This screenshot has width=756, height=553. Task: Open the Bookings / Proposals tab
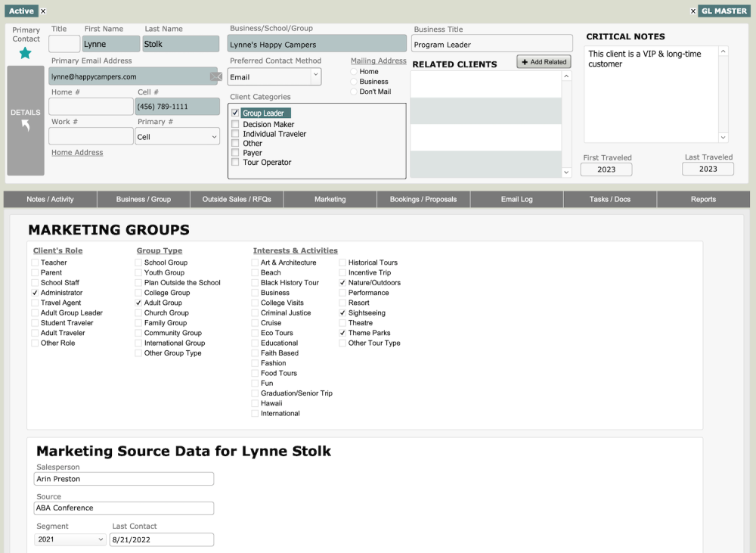tap(423, 199)
